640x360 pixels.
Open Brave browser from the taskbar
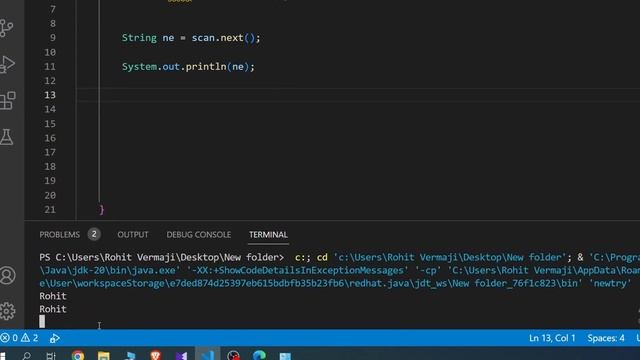[156, 356]
